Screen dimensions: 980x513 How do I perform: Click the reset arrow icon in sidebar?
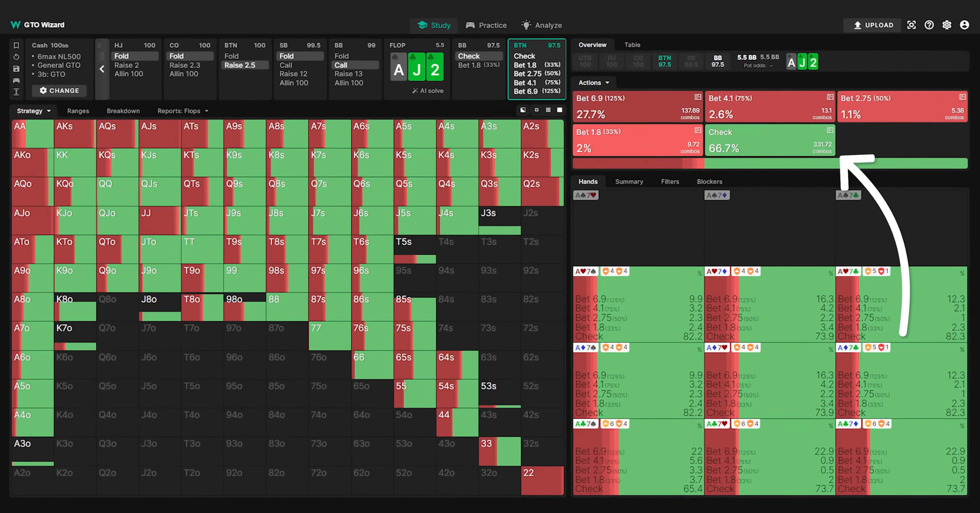click(16, 57)
